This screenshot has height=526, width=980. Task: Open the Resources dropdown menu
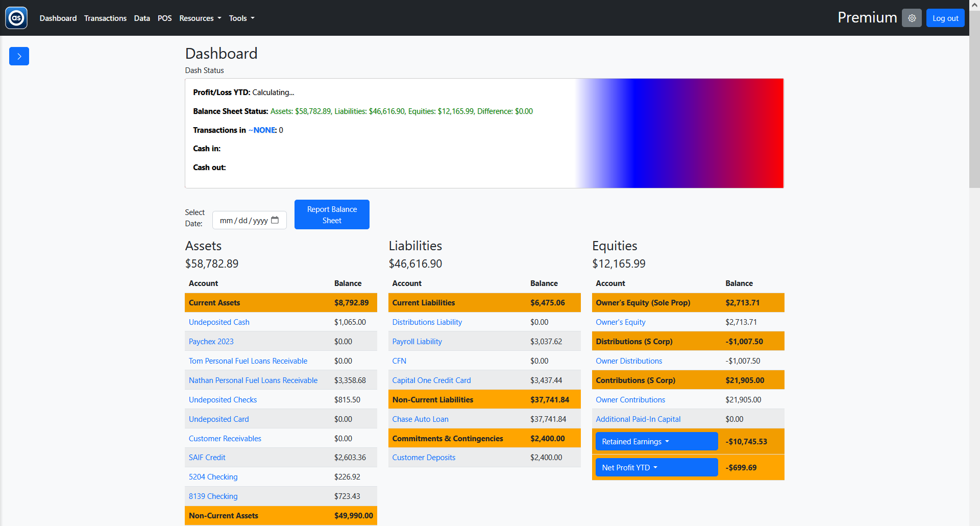[x=200, y=18]
